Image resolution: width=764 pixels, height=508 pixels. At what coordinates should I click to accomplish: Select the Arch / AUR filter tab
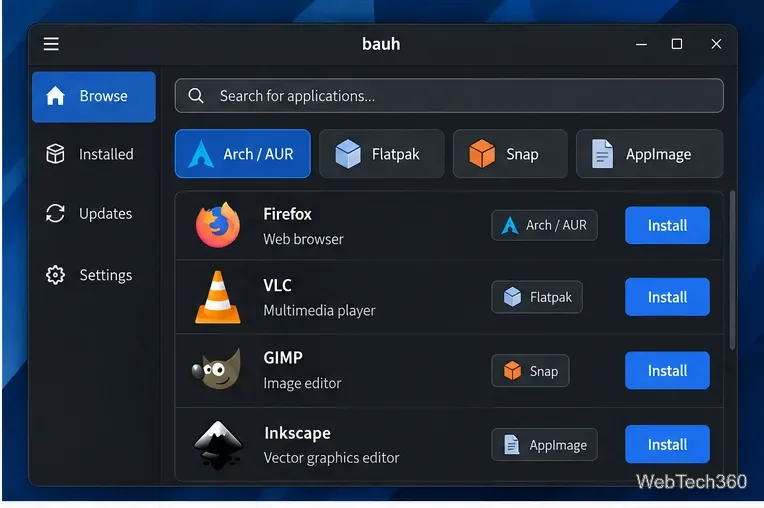tap(243, 153)
